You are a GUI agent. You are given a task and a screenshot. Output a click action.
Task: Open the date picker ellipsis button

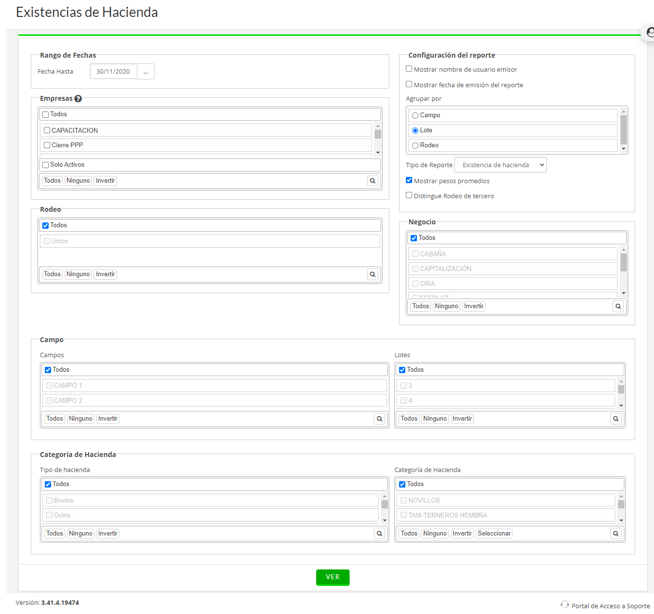pyautogui.click(x=146, y=72)
